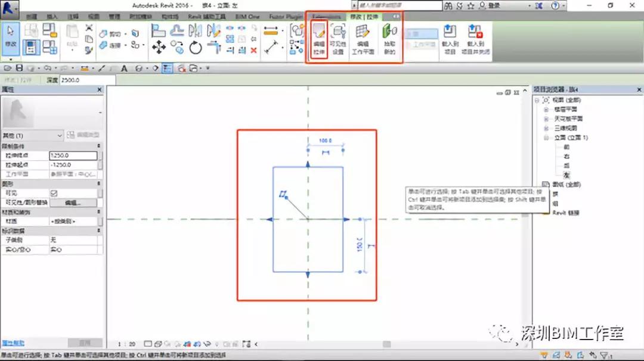Viewport: 644px width, 361px height.
Task: Click the Properties help link
Action: point(13,343)
